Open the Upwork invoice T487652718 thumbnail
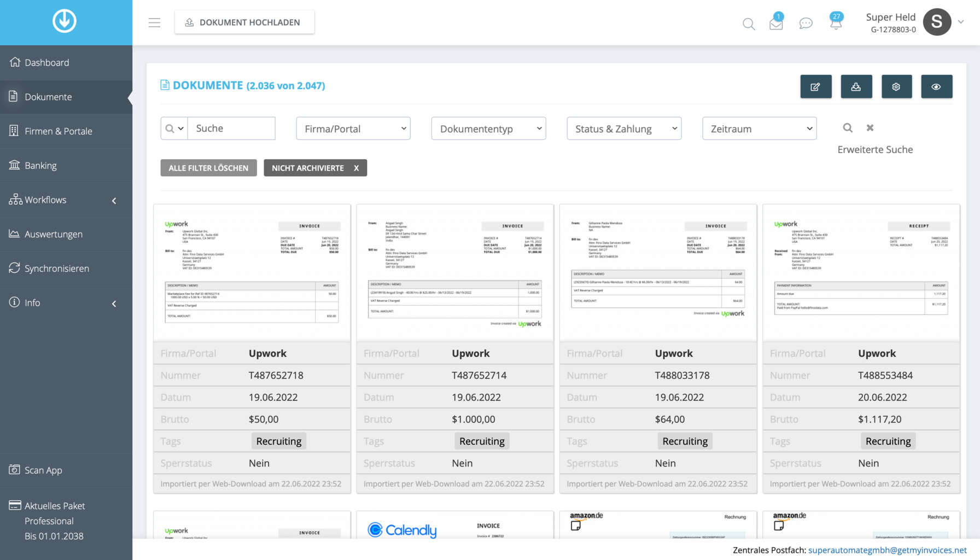Image resolution: width=980 pixels, height=560 pixels. 252,272
